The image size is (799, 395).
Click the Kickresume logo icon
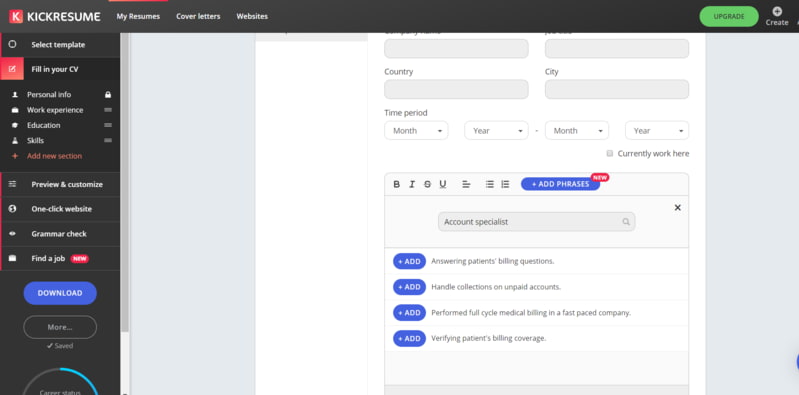coord(16,16)
